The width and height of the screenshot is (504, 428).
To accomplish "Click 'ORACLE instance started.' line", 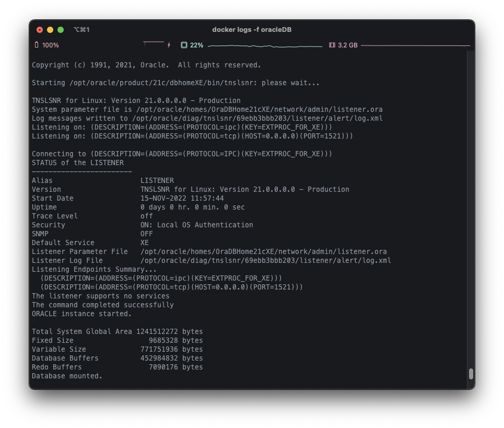I will pos(81,314).
